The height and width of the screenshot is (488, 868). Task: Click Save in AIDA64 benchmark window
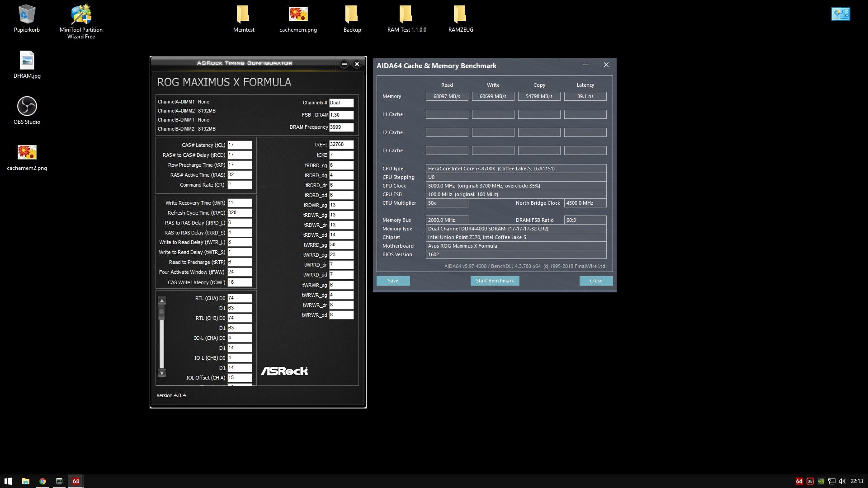[393, 281]
